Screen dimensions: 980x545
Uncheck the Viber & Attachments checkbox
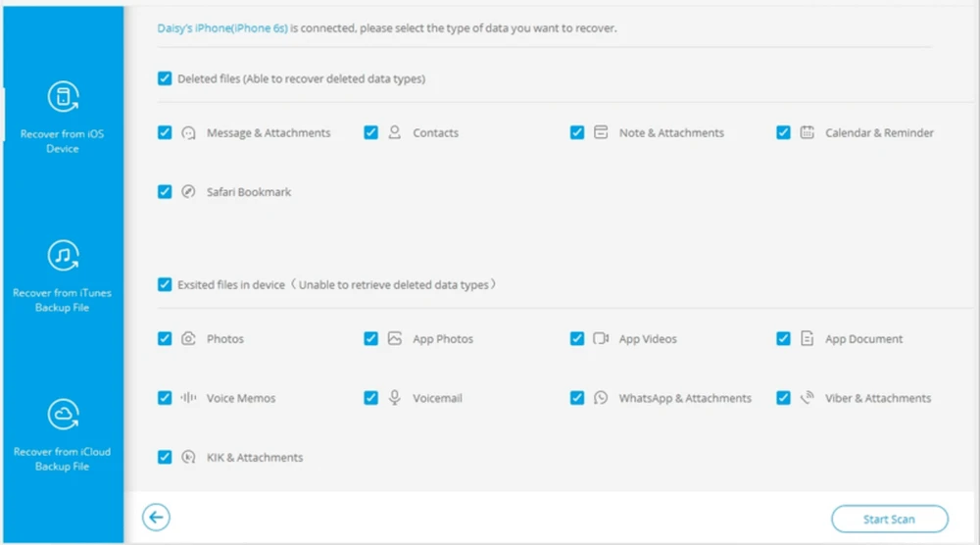[x=783, y=398]
